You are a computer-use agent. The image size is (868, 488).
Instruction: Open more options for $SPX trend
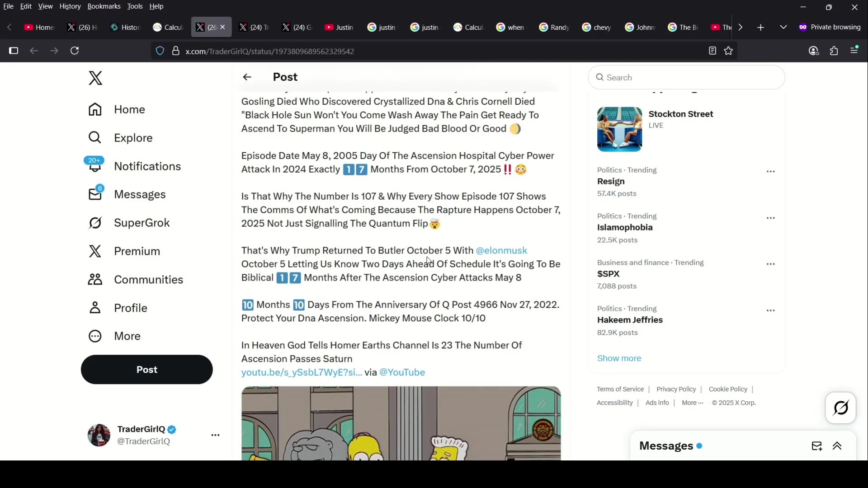click(x=771, y=265)
